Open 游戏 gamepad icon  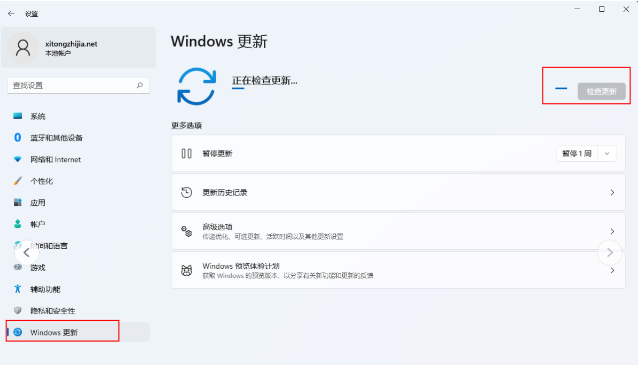(x=17, y=267)
